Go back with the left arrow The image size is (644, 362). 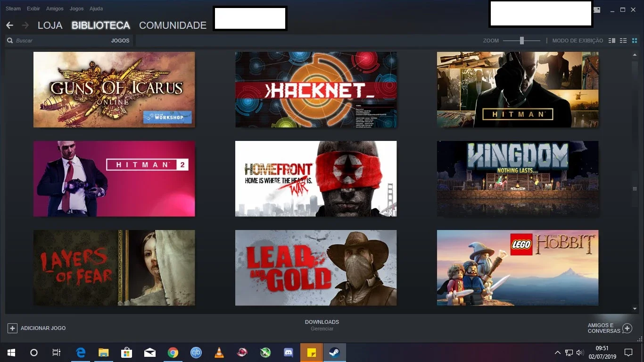[x=9, y=25]
